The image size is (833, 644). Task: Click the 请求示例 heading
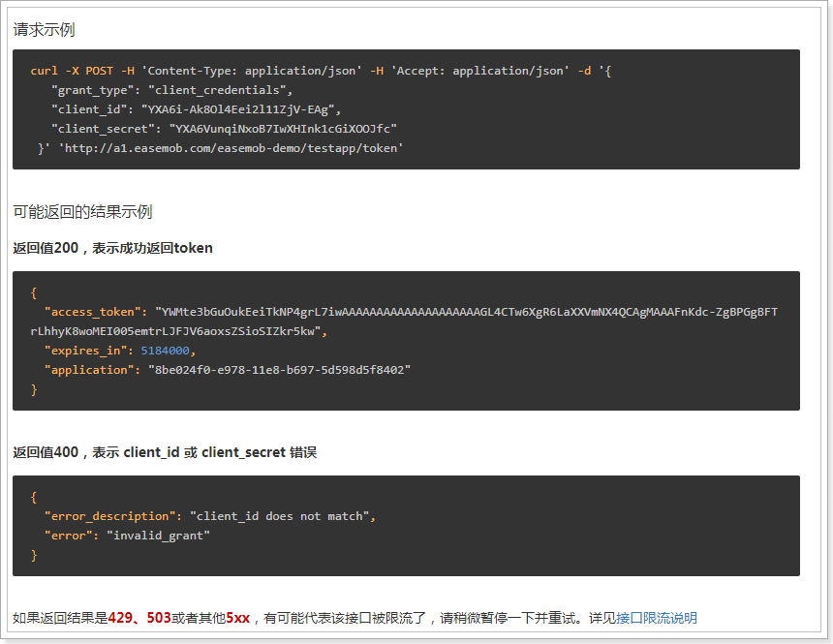point(45,30)
